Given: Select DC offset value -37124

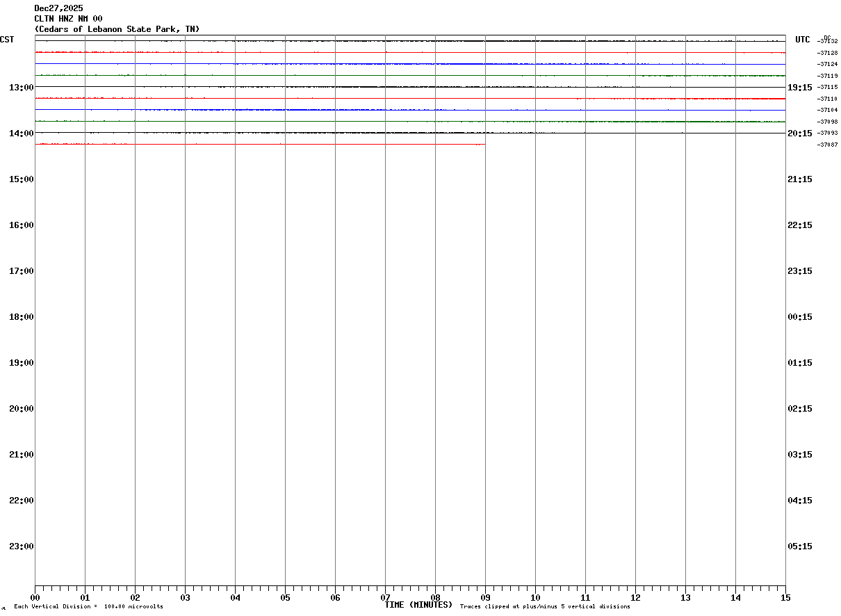Looking at the screenshot, I should 828,64.
